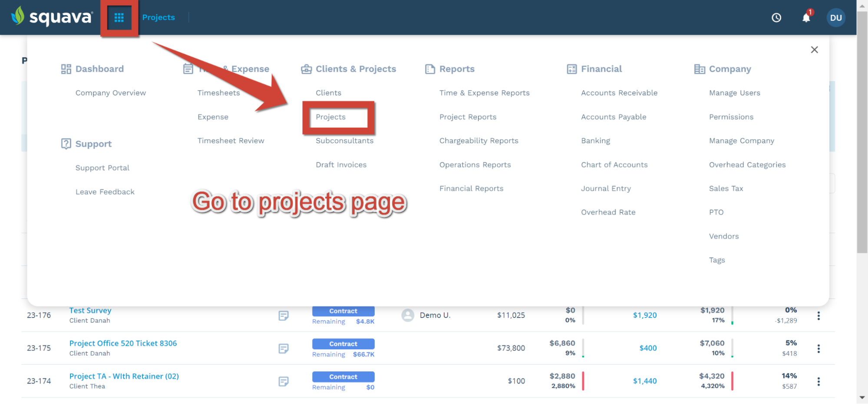Click the $1,440 link
Image resolution: width=868 pixels, height=404 pixels.
tap(644, 381)
